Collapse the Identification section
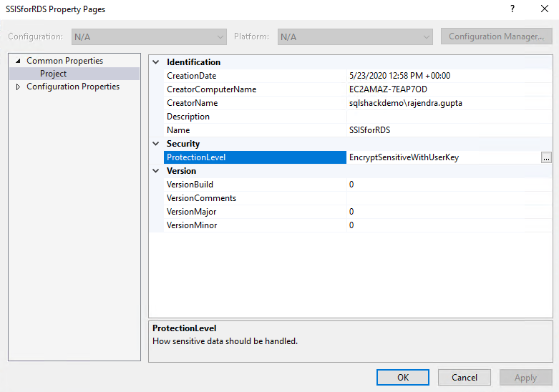 (x=156, y=62)
